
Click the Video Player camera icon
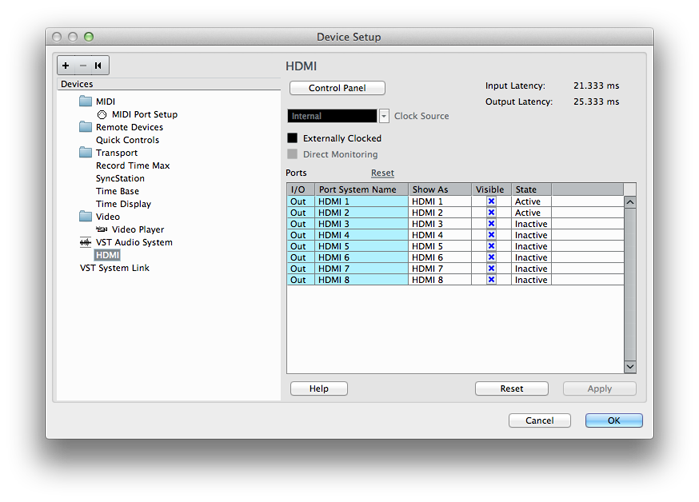tap(102, 229)
